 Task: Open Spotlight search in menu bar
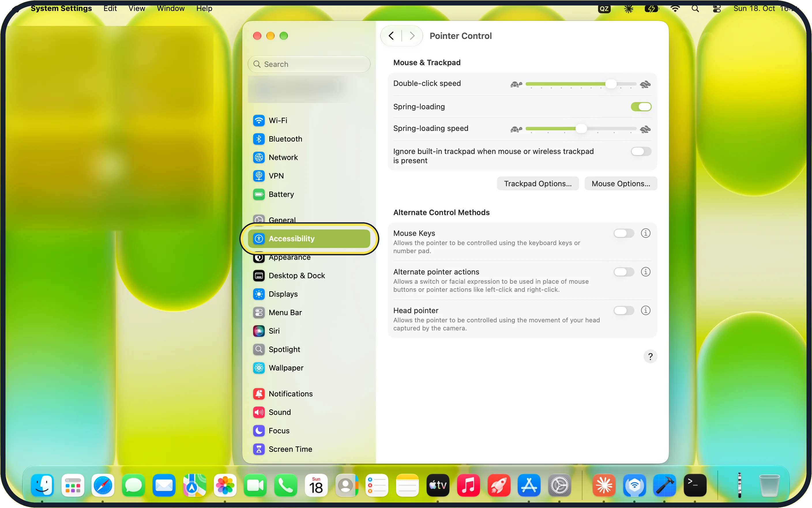(x=695, y=8)
